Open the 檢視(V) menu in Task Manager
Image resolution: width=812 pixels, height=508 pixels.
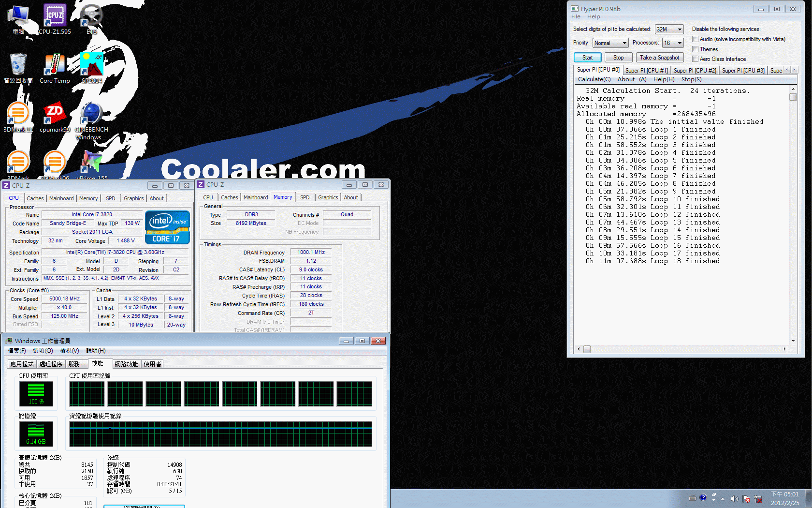point(70,351)
